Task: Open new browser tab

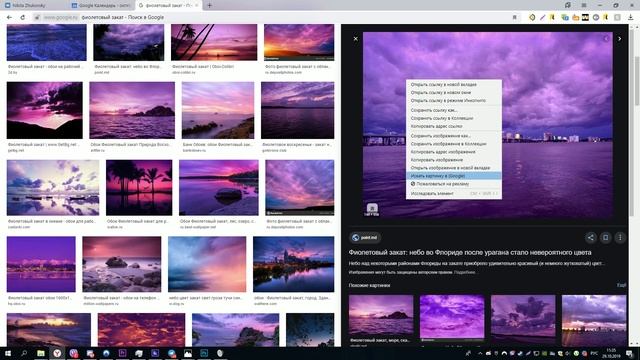Action: (209, 5)
